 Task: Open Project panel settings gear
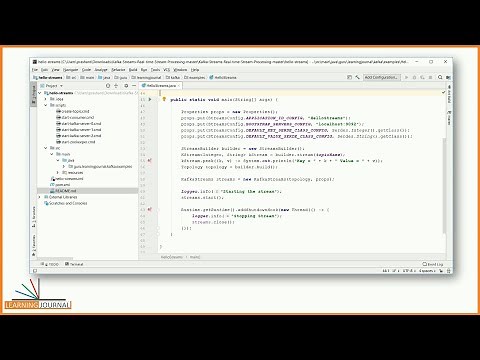(126, 86)
